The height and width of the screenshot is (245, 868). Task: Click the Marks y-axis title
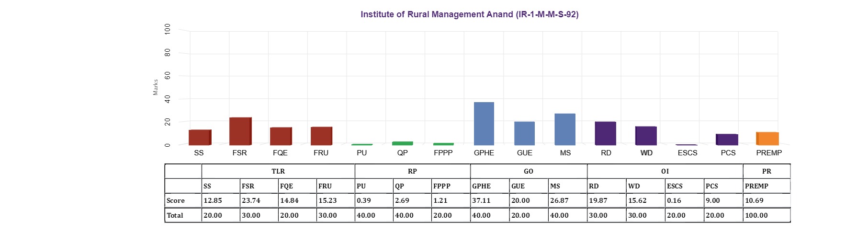[x=156, y=87]
